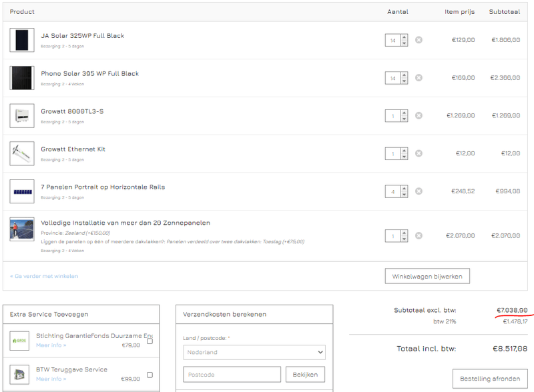This screenshot has height=392, width=534.
Task: Open Phono Solar 395 WP product link
Action: click(x=89, y=73)
